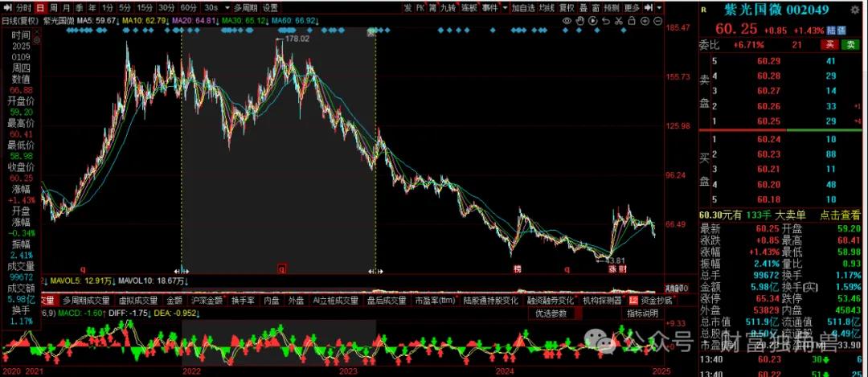This screenshot has width=868, height=377.
Task: Open the 事件 events button
Action: [489, 8]
